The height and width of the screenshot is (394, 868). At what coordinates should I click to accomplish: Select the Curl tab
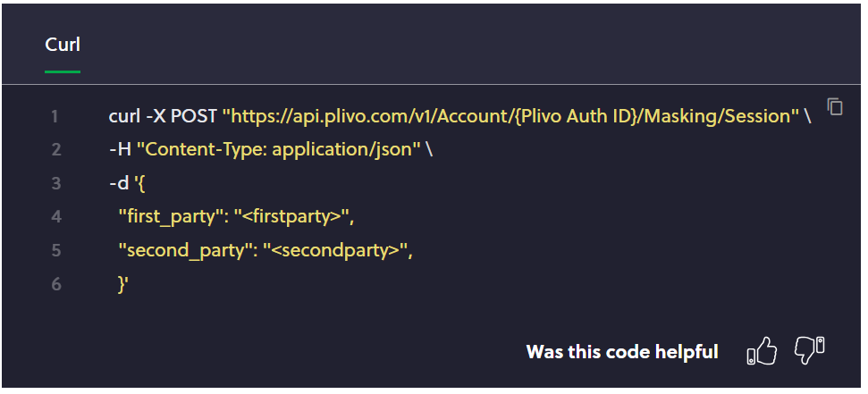(63, 45)
